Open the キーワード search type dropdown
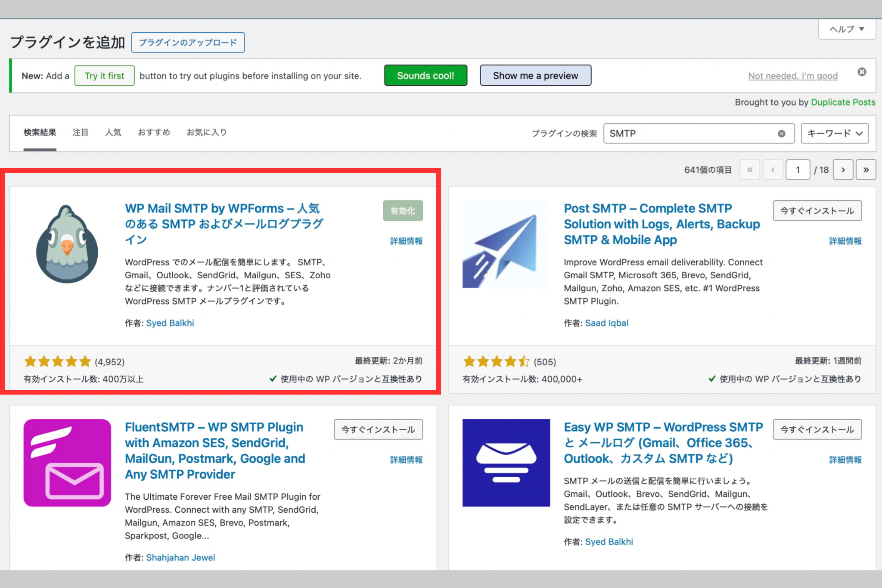Image resolution: width=882 pixels, height=588 pixels. coord(834,134)
